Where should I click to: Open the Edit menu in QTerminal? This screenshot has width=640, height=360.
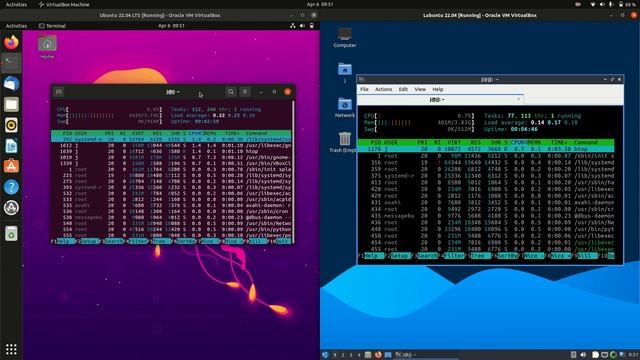click(403, 89)
